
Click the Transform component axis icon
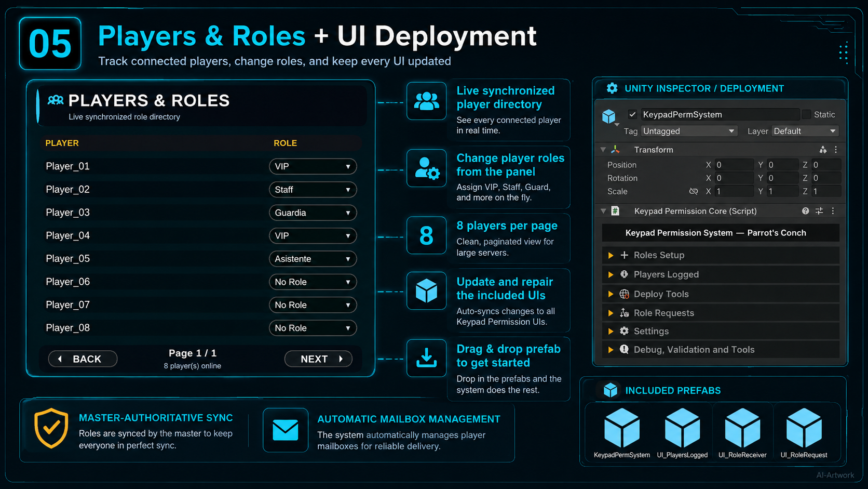click(x=616, y=150)
